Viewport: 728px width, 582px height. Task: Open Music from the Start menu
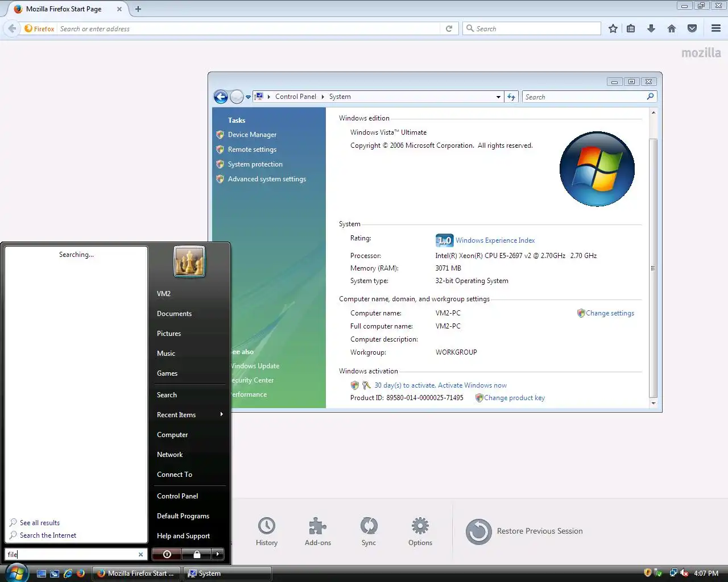tap(166, 354)
